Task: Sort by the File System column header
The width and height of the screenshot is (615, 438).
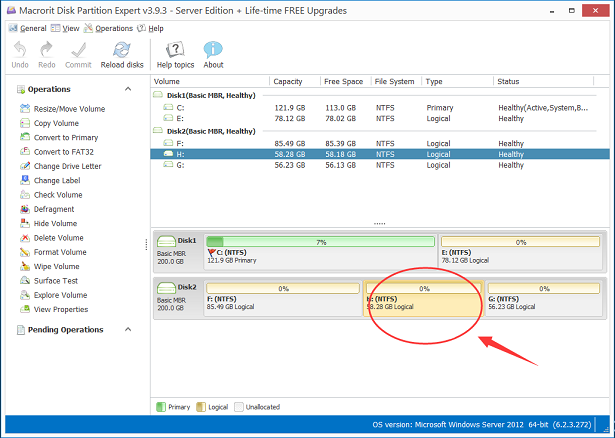Action: pyautogui.click(x=396, y=81)
